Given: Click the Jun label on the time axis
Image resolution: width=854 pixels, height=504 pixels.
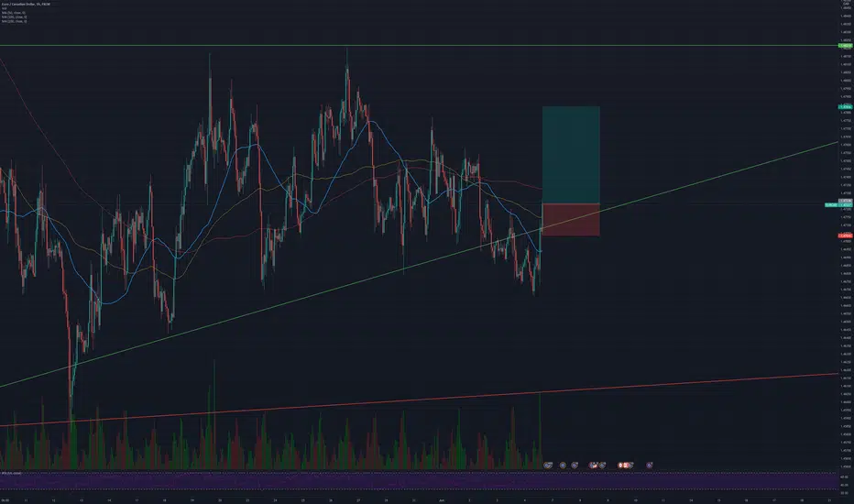Looking at the screenshot, I should (442, 499).
